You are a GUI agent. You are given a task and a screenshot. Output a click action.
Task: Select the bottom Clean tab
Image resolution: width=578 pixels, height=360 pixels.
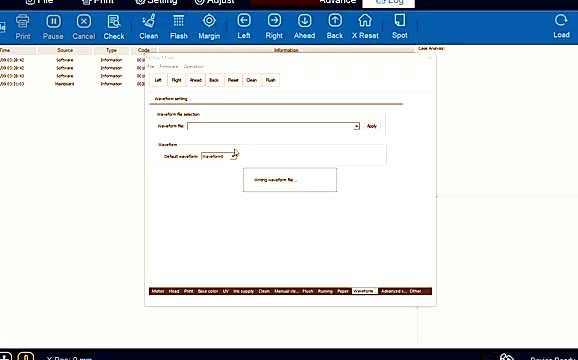click(264, 291)
